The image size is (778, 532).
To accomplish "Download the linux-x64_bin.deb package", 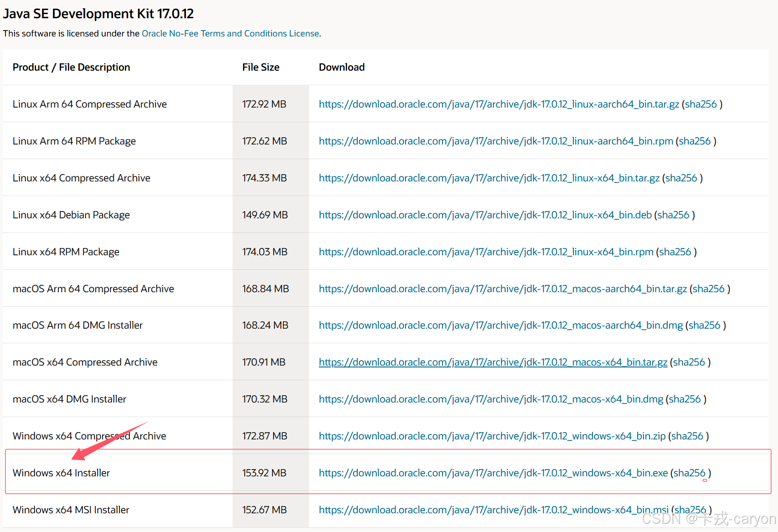I will click(x=485, y=215).
